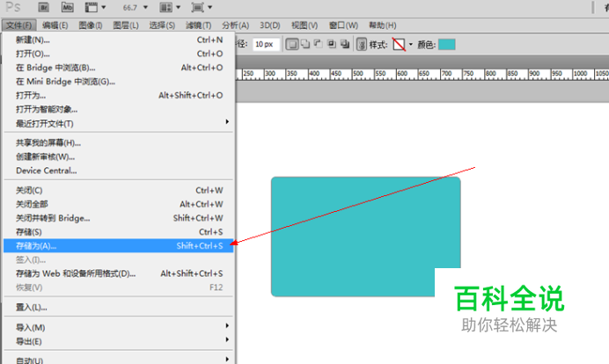Click the horizontal ruler at mark 500
Image resolution: width=609 pixels, height=364 pixels.
pos(357,74)
